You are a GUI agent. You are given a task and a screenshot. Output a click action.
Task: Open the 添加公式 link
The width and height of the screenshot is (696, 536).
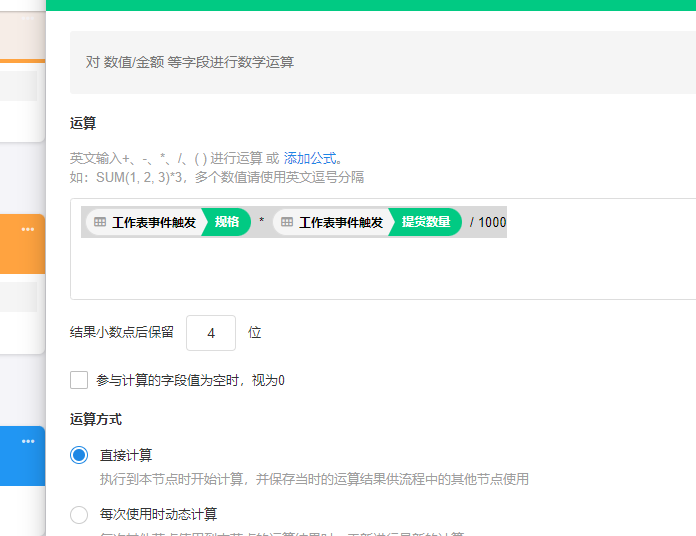coord(310,158)
